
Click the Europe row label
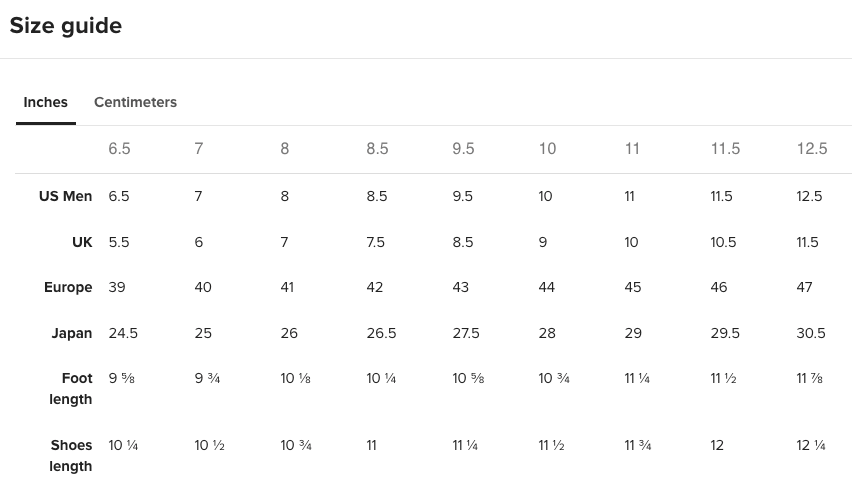coord(68,287)
